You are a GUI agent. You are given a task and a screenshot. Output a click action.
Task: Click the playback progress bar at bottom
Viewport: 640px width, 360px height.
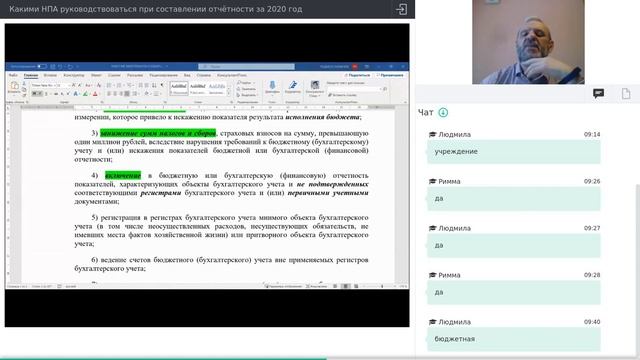[x=320, y=358]
